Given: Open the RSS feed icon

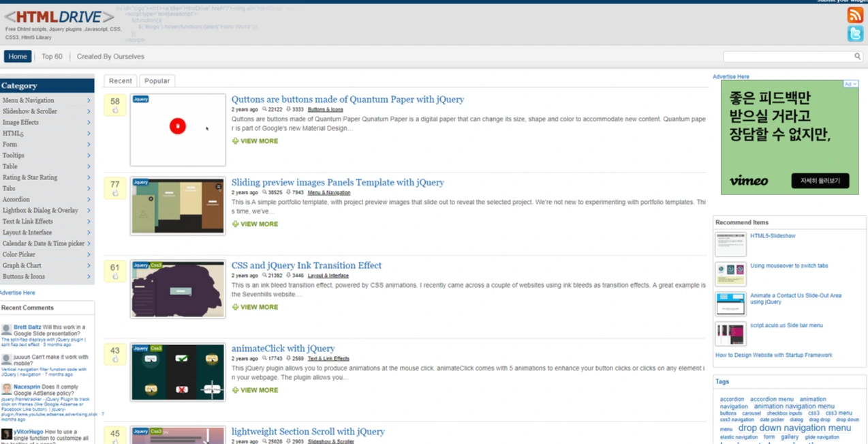Looking at the screenshot, I should coord(855,15).
